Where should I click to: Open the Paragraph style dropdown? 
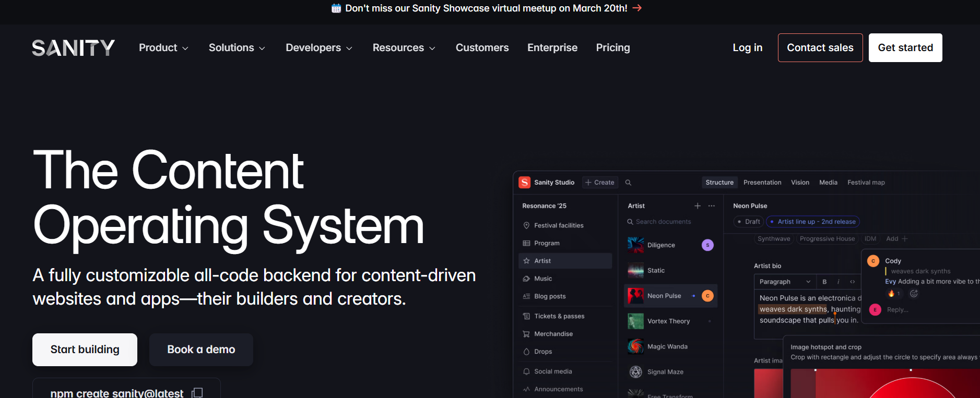[x=785, y=282]
